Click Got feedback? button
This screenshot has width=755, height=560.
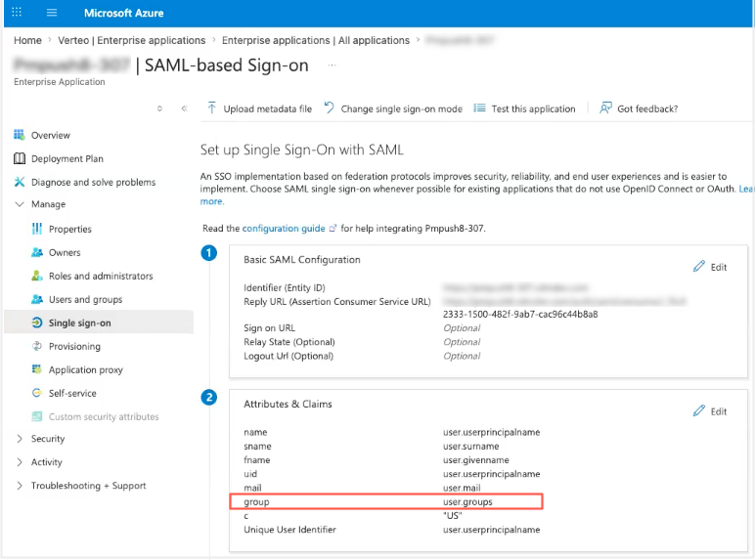pyautogui.click(x=647, y=108)
